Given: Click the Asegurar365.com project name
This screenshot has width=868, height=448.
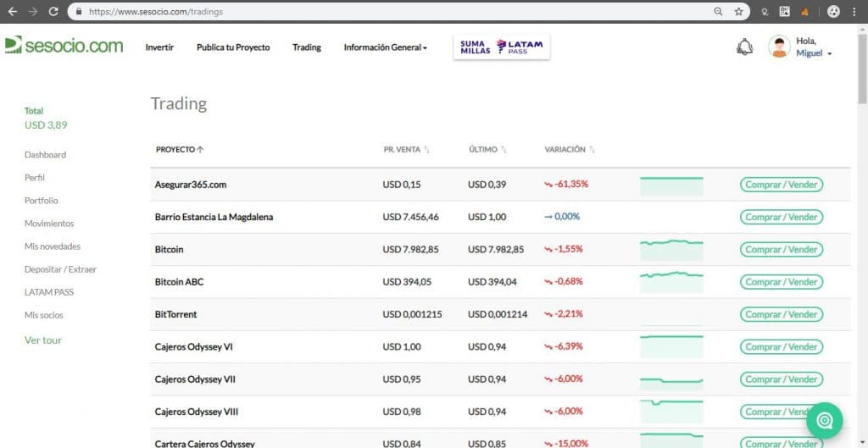Looking at the screenshot, I should 191,185.
